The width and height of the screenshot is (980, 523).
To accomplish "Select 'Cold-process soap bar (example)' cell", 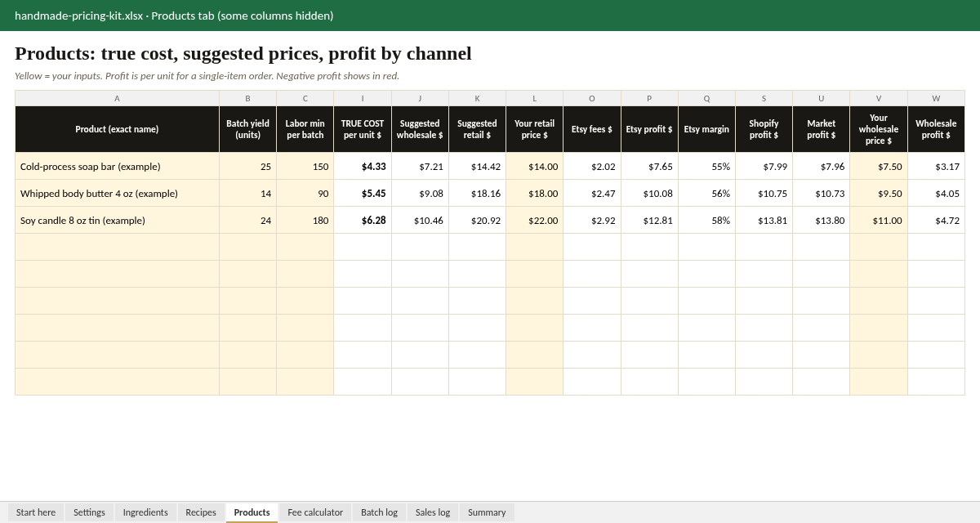I will tap(117, 166).
